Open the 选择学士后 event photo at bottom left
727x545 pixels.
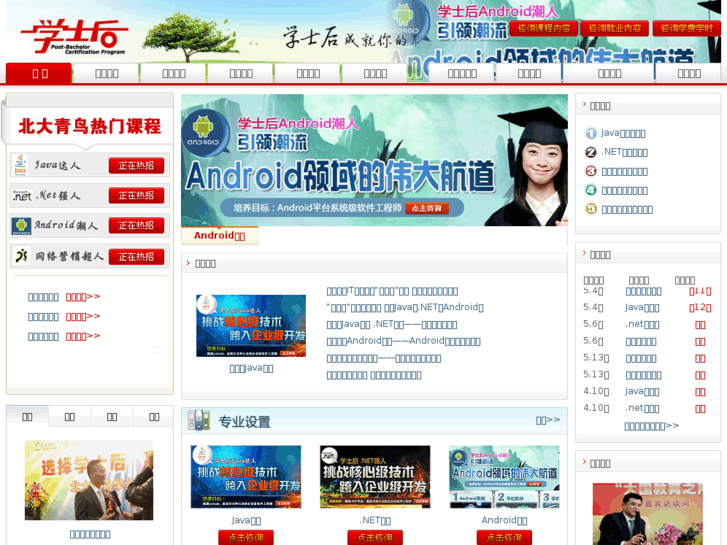tap(89, 480)
